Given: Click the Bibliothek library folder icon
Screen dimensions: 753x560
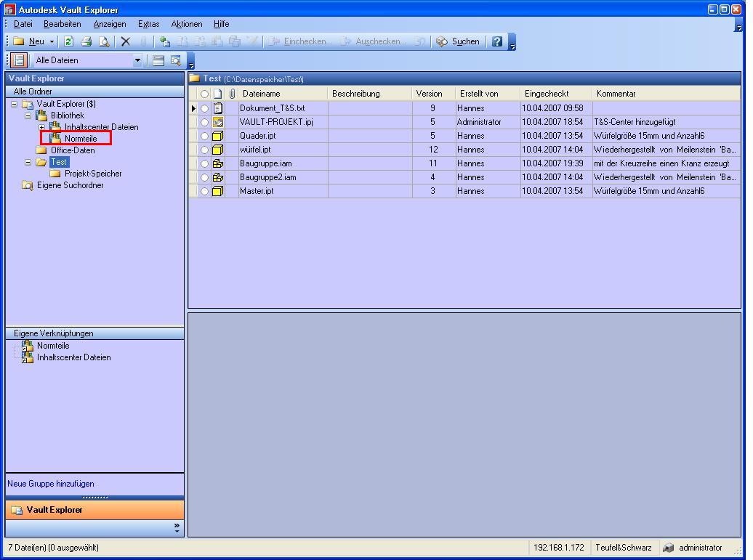Looking at the screenshot, I should tap(41, 115).
